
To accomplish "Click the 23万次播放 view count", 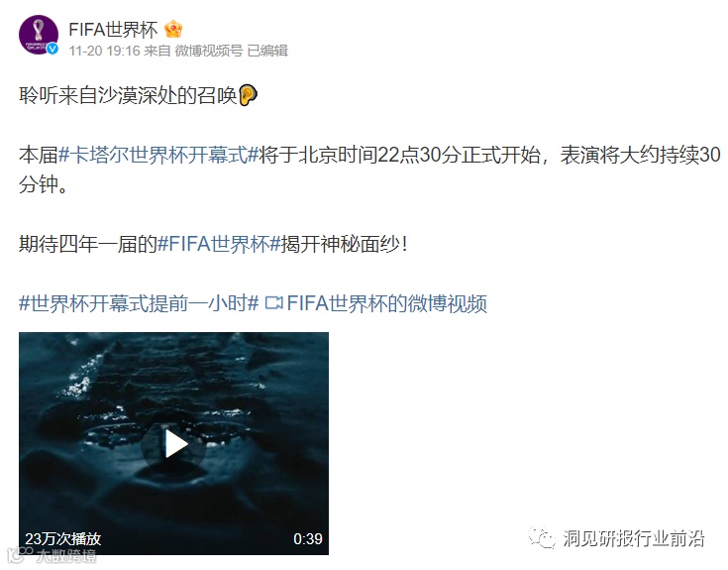I will point(62,539).
